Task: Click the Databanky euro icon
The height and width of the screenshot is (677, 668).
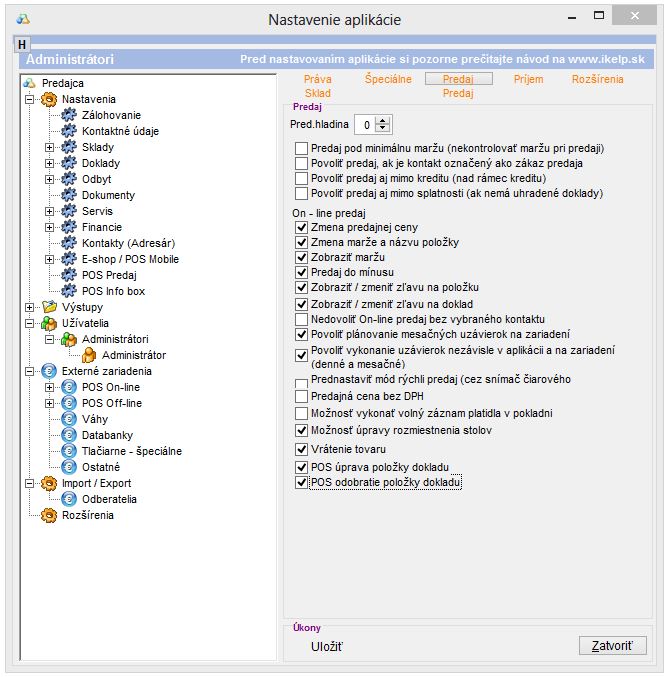Action: (68, 435)
